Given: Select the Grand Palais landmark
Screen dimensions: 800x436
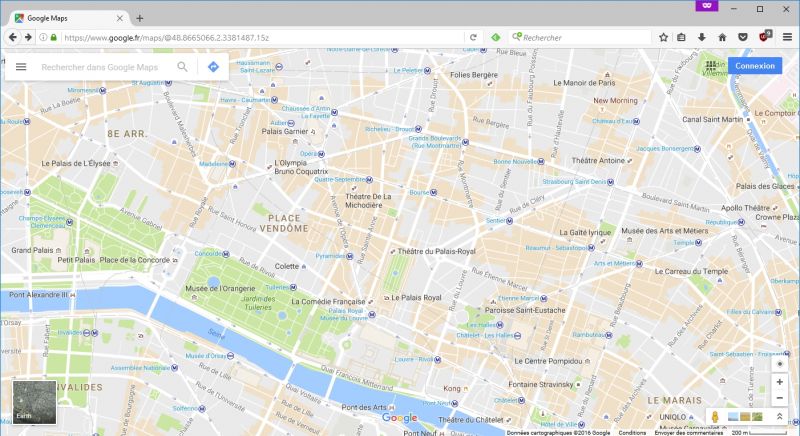Looking at the screenshot, I should [32, 250].
